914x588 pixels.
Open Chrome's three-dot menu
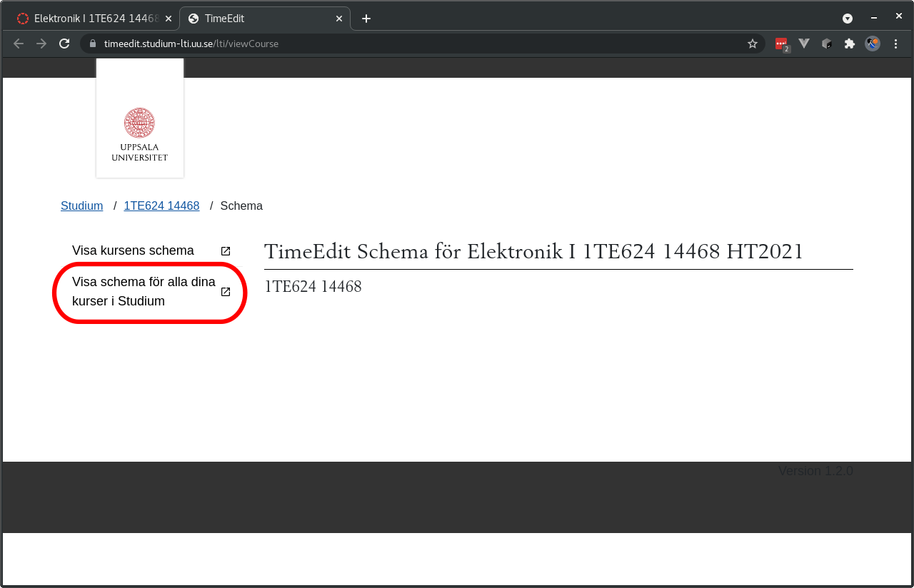(x=895, y=44)
